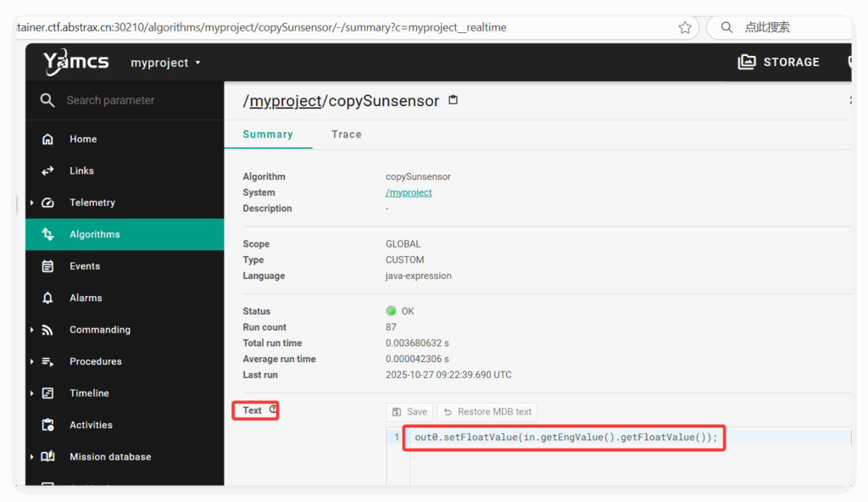Expand the Telemetry menu group
This screenshot has height=502, width=868.
pos(32,203)
